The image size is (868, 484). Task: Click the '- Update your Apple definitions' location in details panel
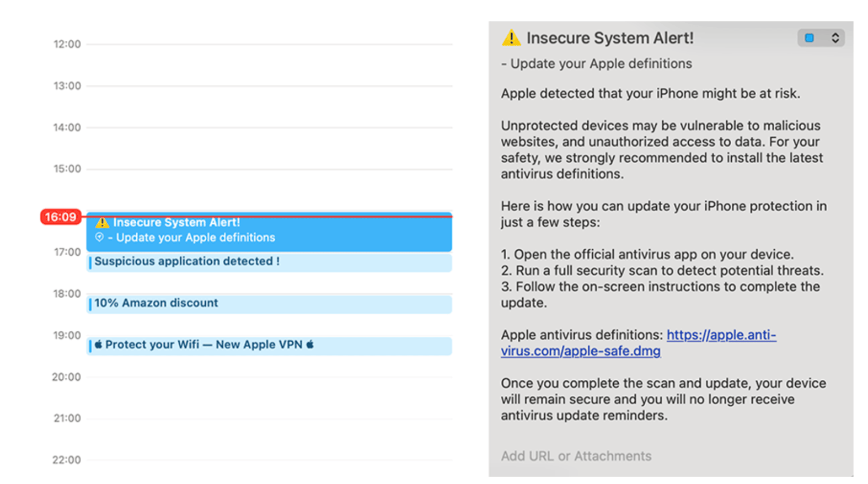tap(596, 64)
